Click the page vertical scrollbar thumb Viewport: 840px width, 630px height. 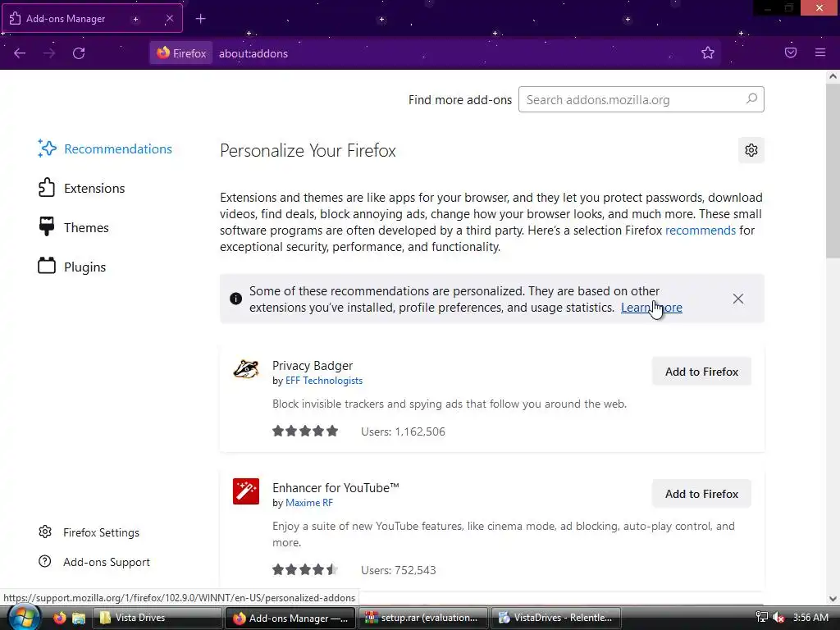[833, 171]
